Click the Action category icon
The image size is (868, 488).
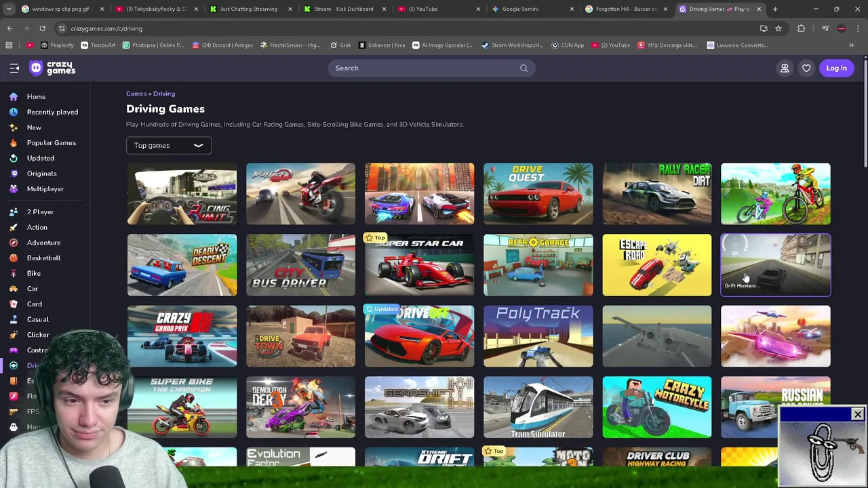14,227
